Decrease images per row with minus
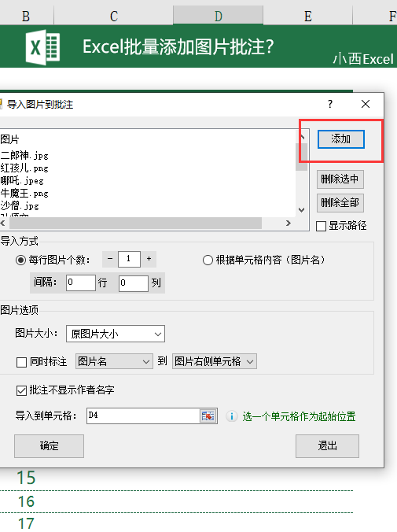The image size is (397, 532). tap(110, 259)
